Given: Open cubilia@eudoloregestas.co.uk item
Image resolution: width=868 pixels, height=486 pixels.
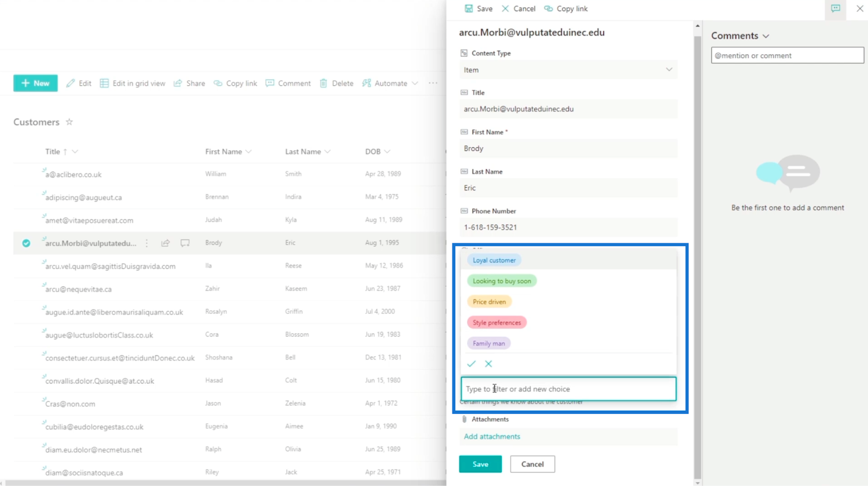Looking at the screenshot, I should [x=94, y=427].
